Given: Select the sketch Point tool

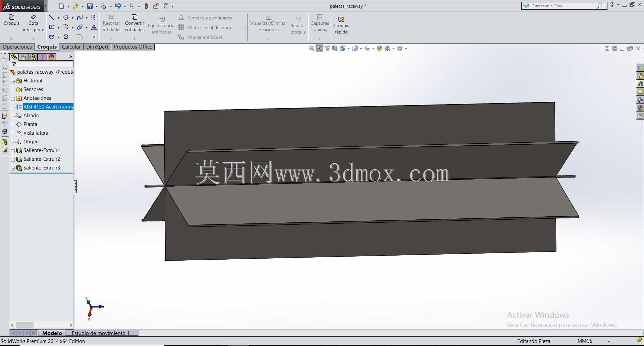Looking at the screenshot, I should coord(94,37).
